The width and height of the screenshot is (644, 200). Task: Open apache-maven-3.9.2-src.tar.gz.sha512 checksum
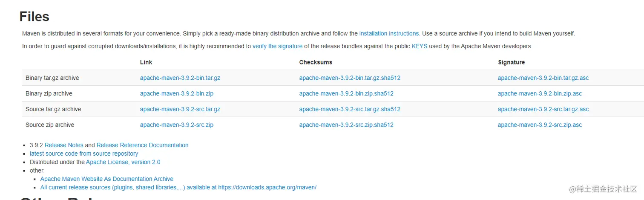pos(350,109)
